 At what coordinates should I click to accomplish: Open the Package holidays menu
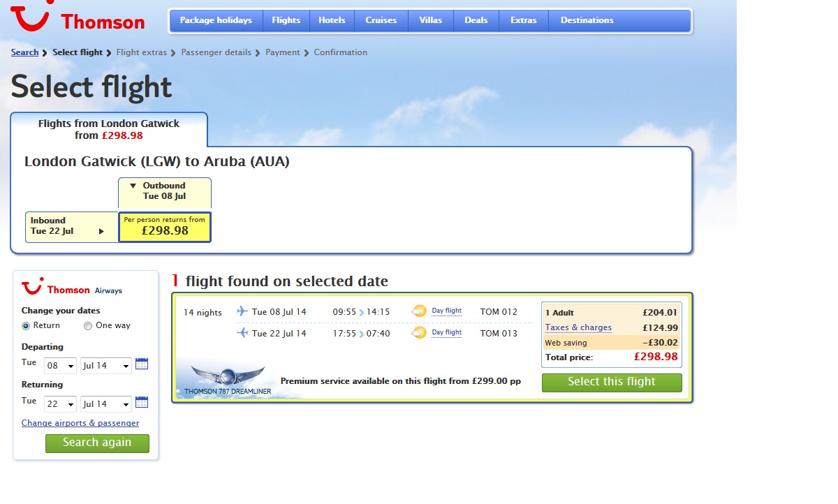click(x=216, y=20)
